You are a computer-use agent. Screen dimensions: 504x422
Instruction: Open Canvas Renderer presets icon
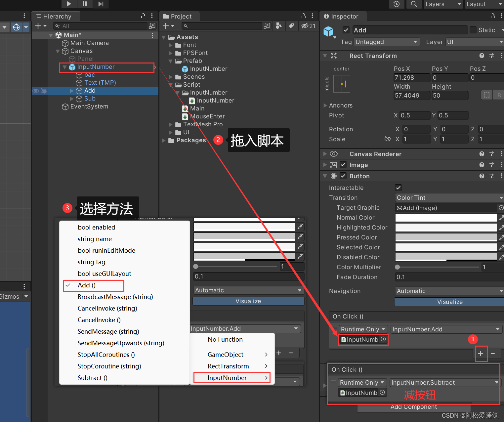(492, 154)
